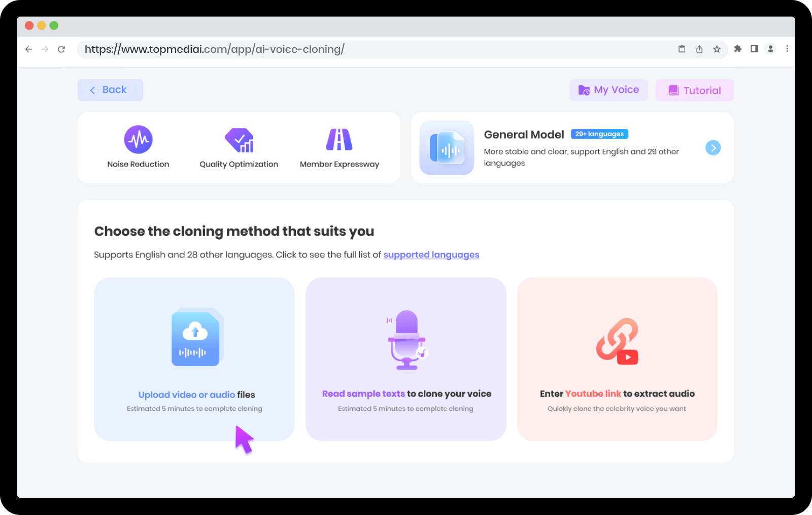812x515 pixels.
Task: Click the Member Expressway road icon
Action: (339, 140)
